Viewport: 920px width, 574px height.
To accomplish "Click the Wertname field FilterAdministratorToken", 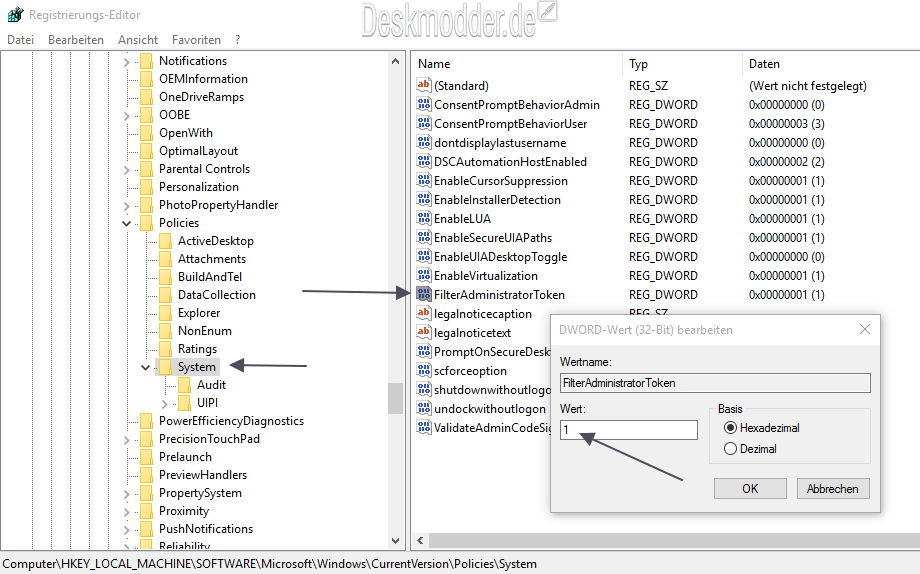I will tap(715, 383).
